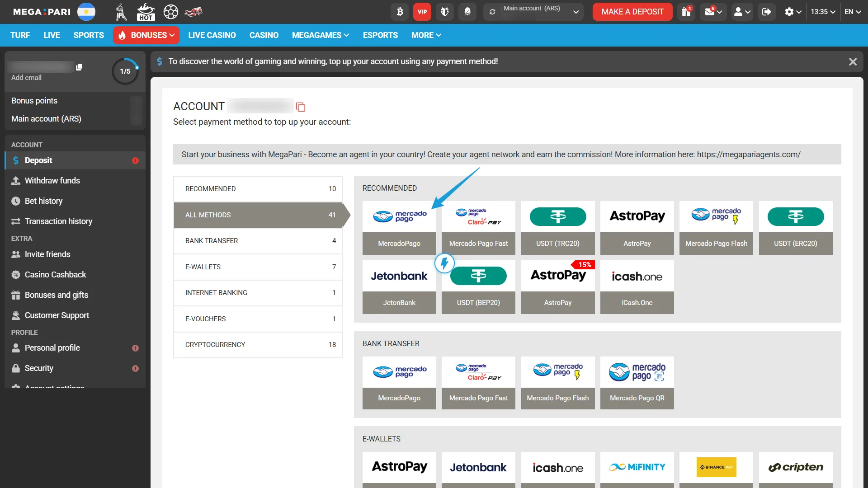Click the MAKE A DEPOSIT button
The image size is (868, 488).
click(x=632, y=12)
